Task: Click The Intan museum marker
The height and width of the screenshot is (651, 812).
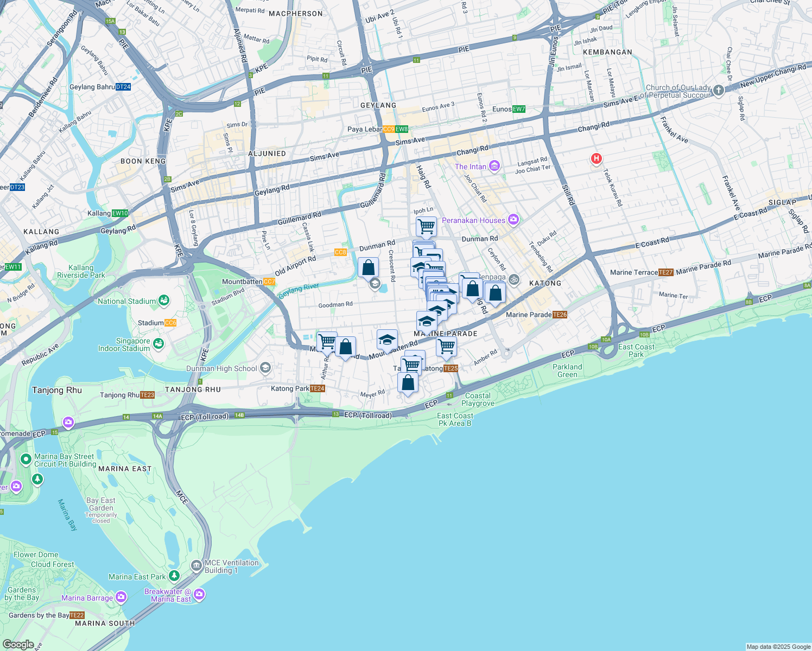Action: point(494,166)
